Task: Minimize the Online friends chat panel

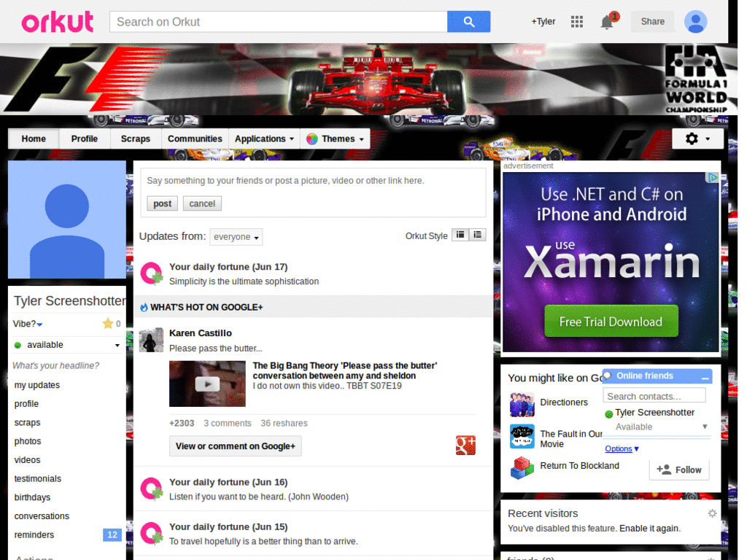Action: point(705,377)
